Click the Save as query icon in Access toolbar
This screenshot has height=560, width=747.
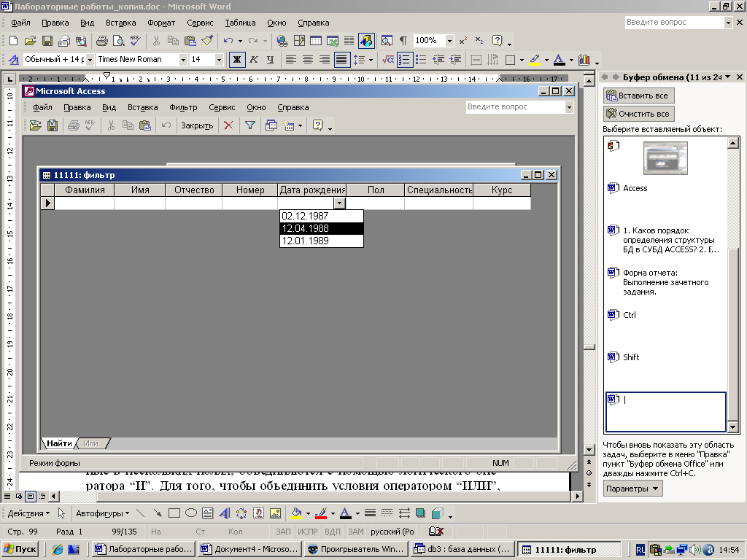pos(53,125)
